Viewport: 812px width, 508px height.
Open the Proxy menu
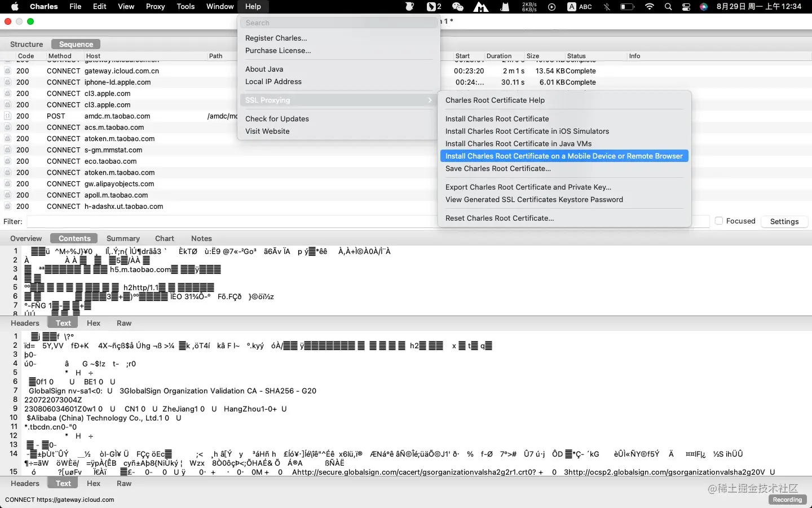pos(155,7)
